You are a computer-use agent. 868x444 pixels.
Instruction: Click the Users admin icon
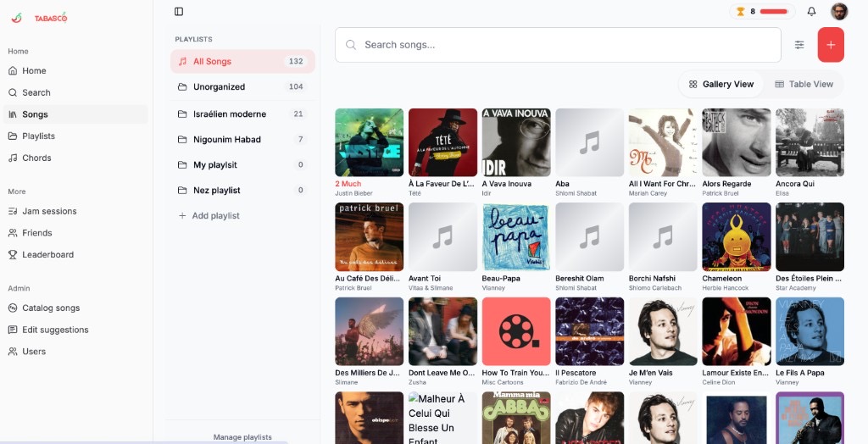[x=13, y=352]
